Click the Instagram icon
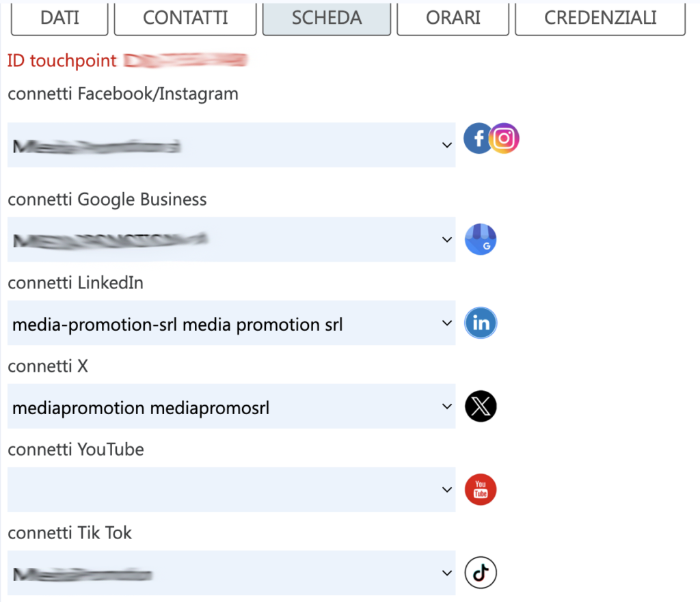 tap(504, 138)
